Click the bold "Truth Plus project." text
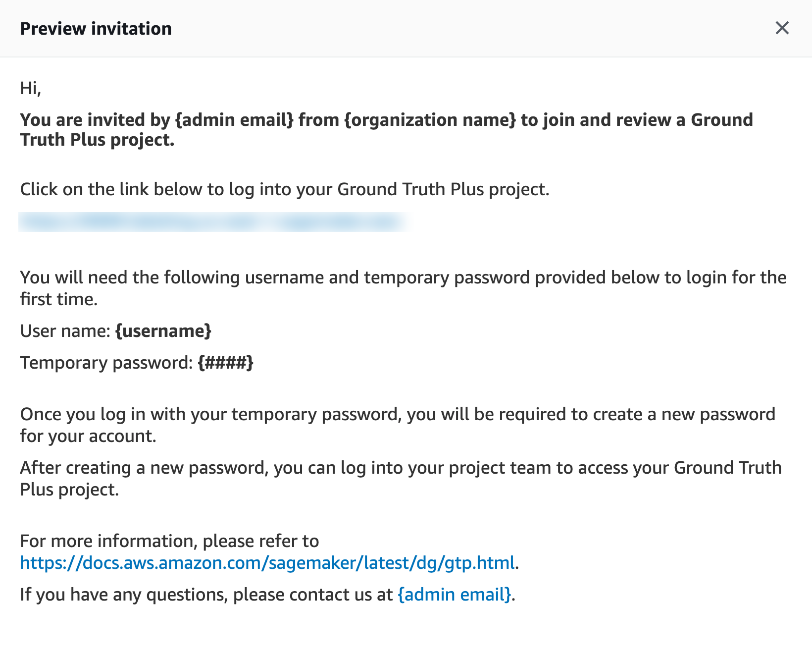The height and width of the screenshot is (660, 812). tap(97, 140)
